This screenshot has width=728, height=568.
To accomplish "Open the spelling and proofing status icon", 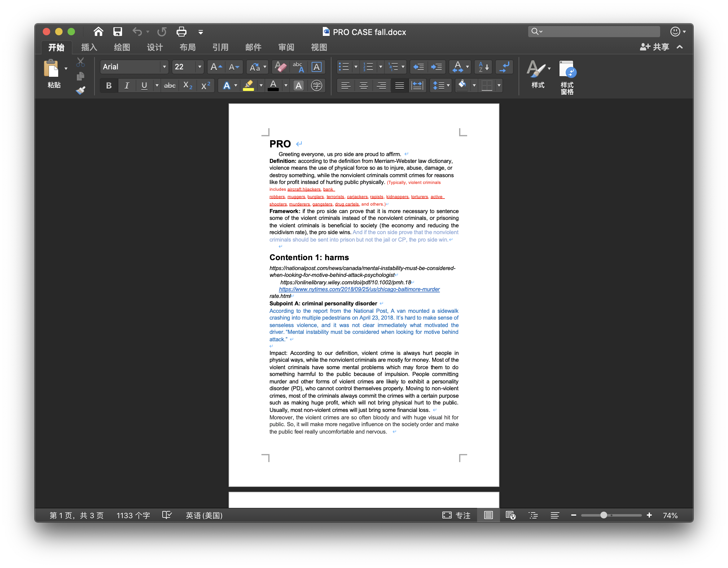I will (167, 515).
